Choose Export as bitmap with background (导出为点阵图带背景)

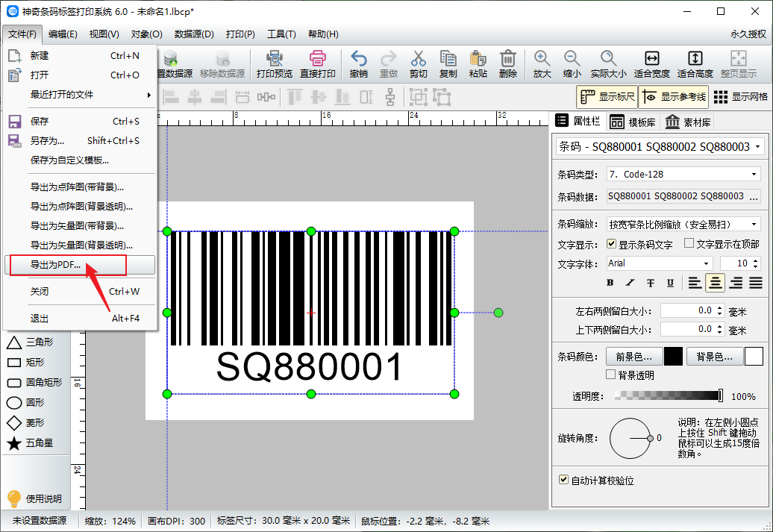(80, 187)
